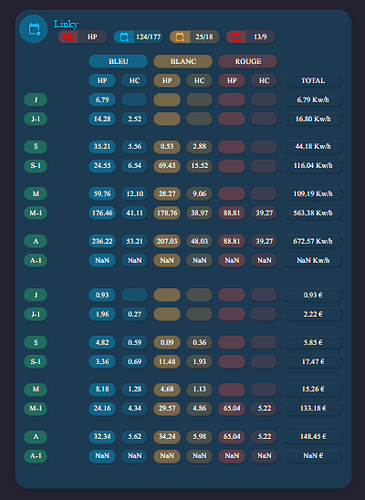Click the orange calendar icon beside 25/18
This screenshot has width=365, height=500.
(180, 37)
